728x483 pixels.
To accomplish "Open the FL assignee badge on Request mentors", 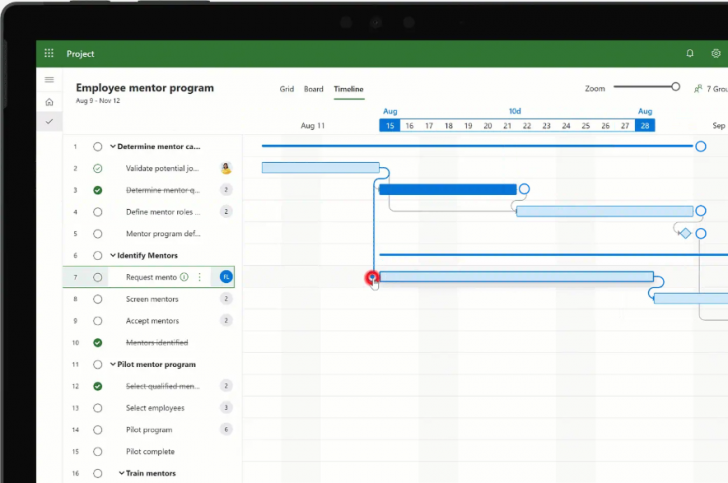I will click(x=226, y=277).
